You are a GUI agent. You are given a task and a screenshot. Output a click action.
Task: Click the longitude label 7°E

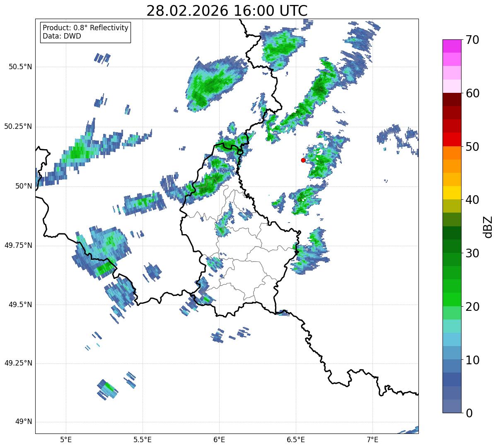[373, 440]
